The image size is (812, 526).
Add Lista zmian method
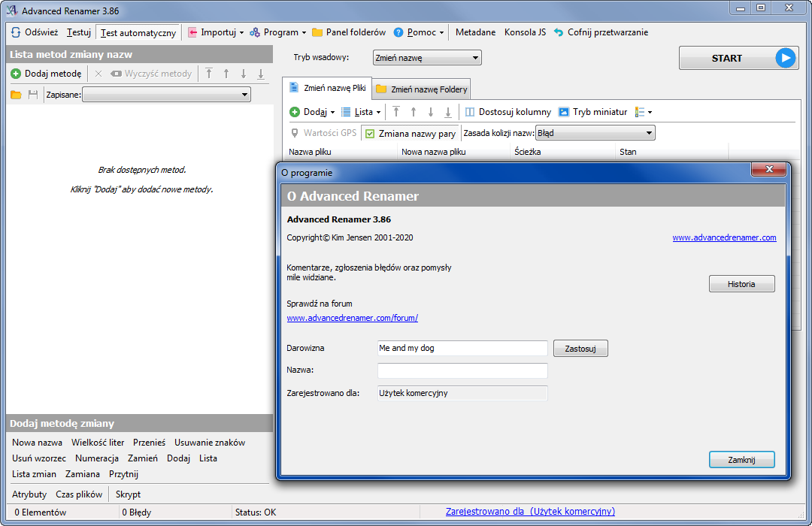coord(34,473)
